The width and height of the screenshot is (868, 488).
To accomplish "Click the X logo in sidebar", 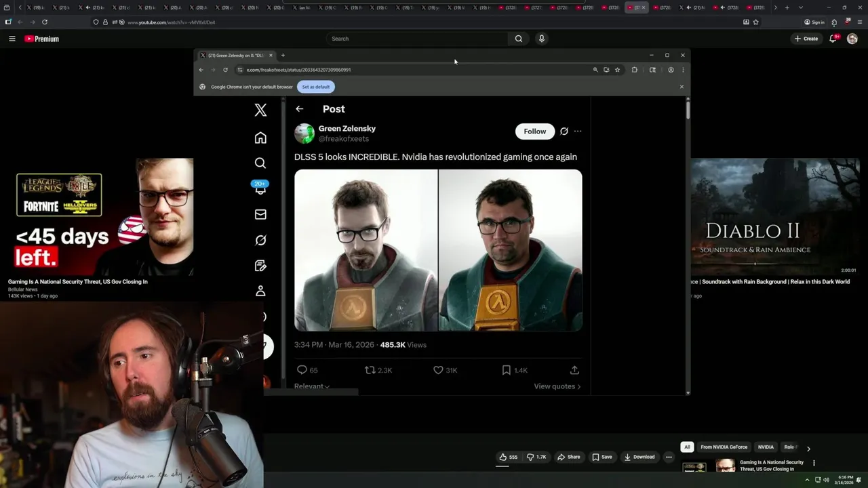I will [x=260, y=110].
